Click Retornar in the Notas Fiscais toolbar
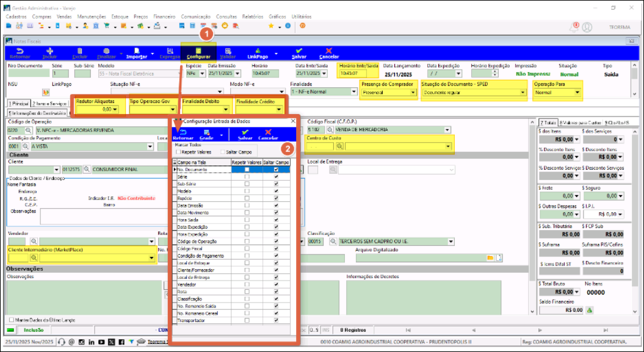644x352 pixels. coord(20,53)
